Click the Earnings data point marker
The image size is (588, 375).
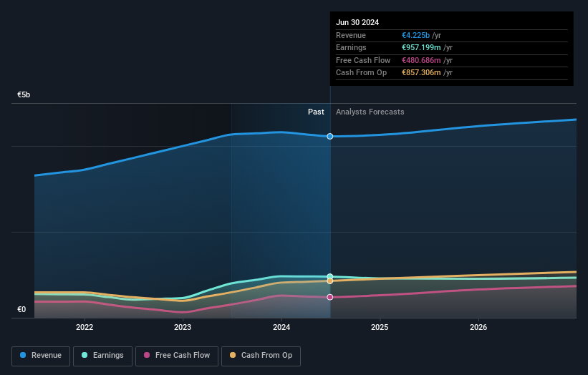click(x=330, y=276)
